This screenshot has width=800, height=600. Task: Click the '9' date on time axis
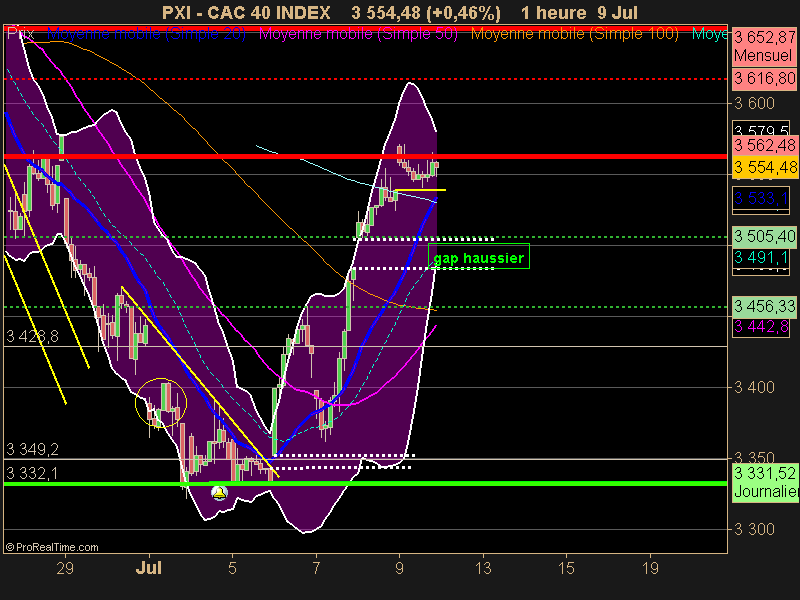pyautogui.click(x=399, y=568)
